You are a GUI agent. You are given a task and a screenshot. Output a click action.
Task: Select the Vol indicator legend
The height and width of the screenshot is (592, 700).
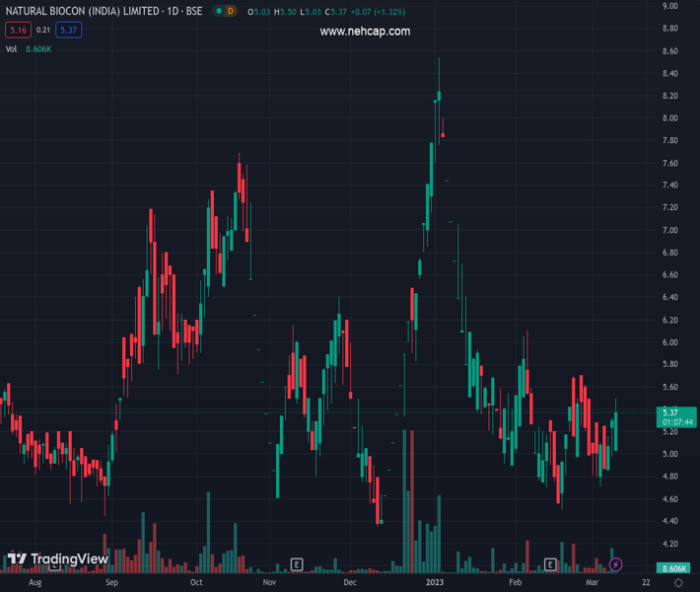point(11,48)
